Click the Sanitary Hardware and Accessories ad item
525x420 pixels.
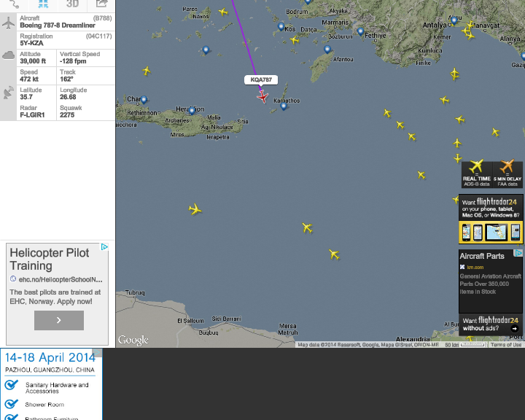[57, 388]
